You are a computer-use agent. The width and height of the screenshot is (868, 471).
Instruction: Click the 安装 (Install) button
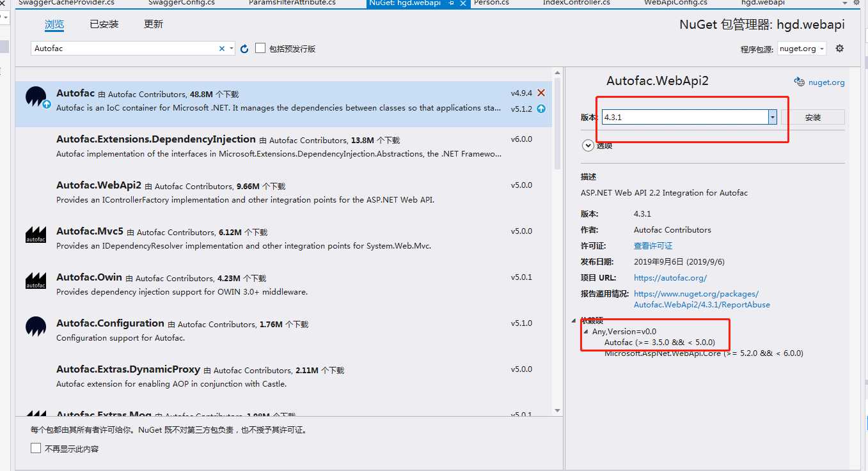pos(813,117)
